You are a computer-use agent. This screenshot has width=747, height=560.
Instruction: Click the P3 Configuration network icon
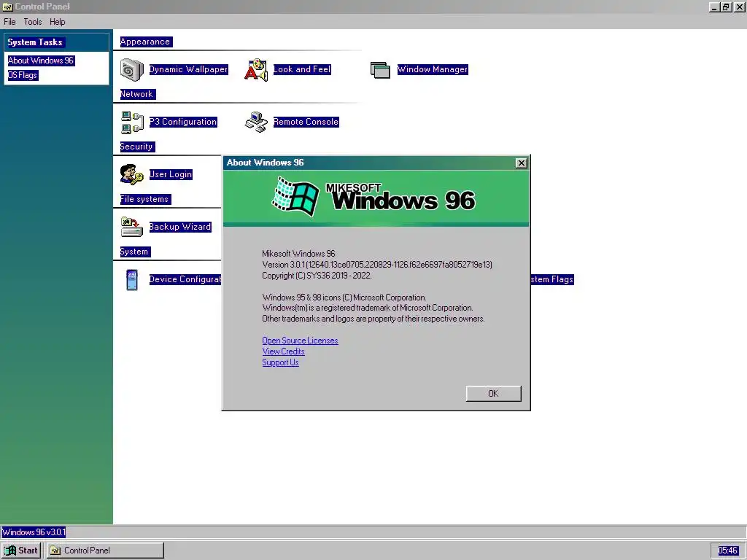pos(132,122)
